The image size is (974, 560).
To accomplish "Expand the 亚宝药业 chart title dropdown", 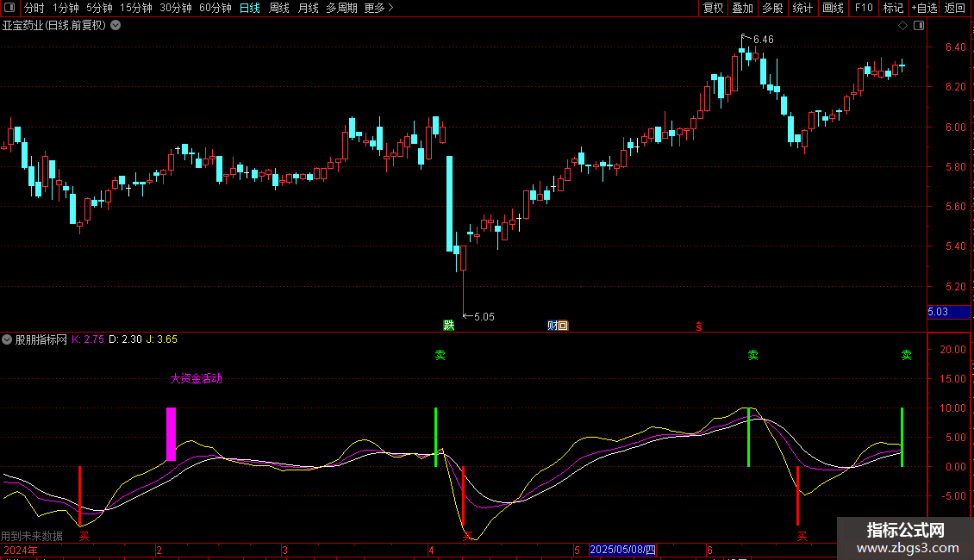I will point(116,26).
